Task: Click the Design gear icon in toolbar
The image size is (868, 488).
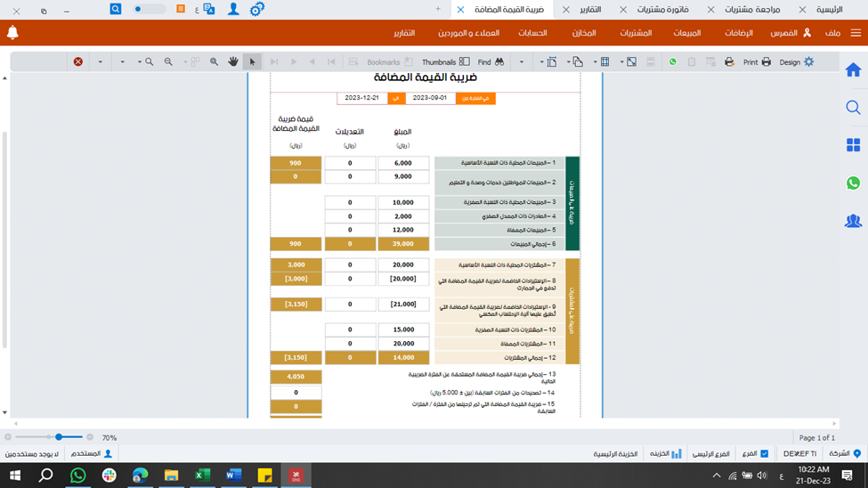Action: pos(808,62)
